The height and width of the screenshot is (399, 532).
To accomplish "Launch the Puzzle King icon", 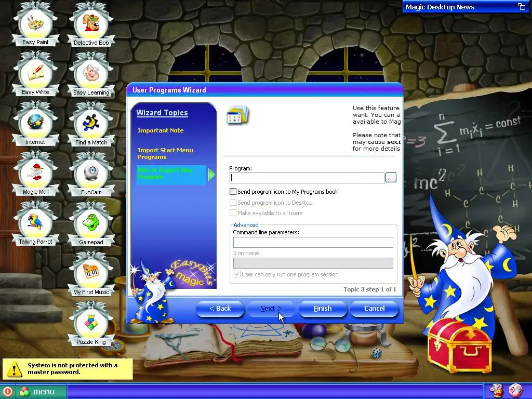I will click(91, 324).
